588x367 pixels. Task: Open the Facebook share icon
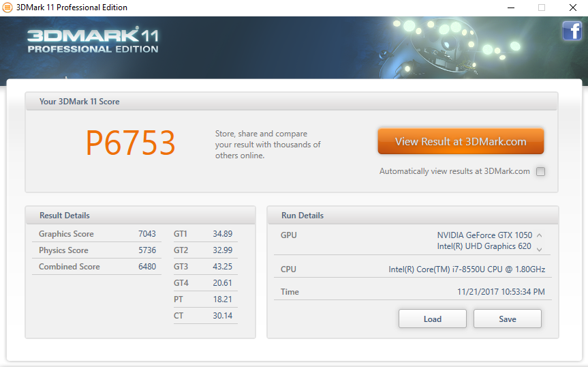[572, 31]
